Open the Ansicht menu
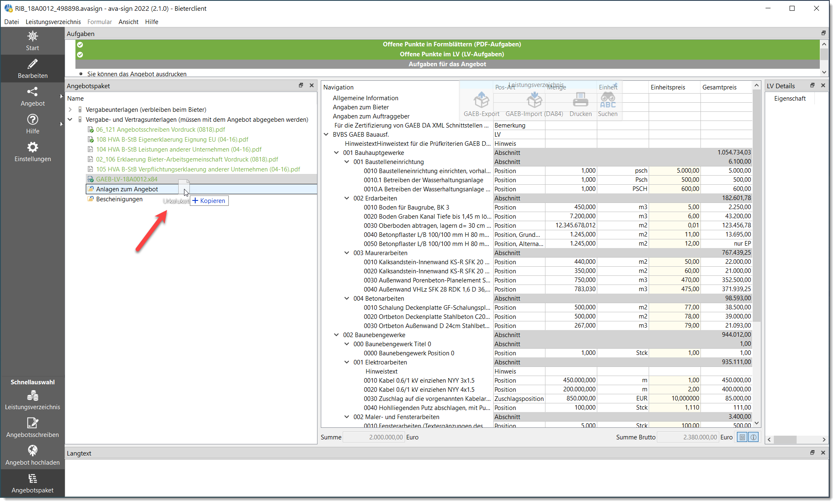Image resolution: width=836 pixels, height=504 pixels. [x=128, y=22]
